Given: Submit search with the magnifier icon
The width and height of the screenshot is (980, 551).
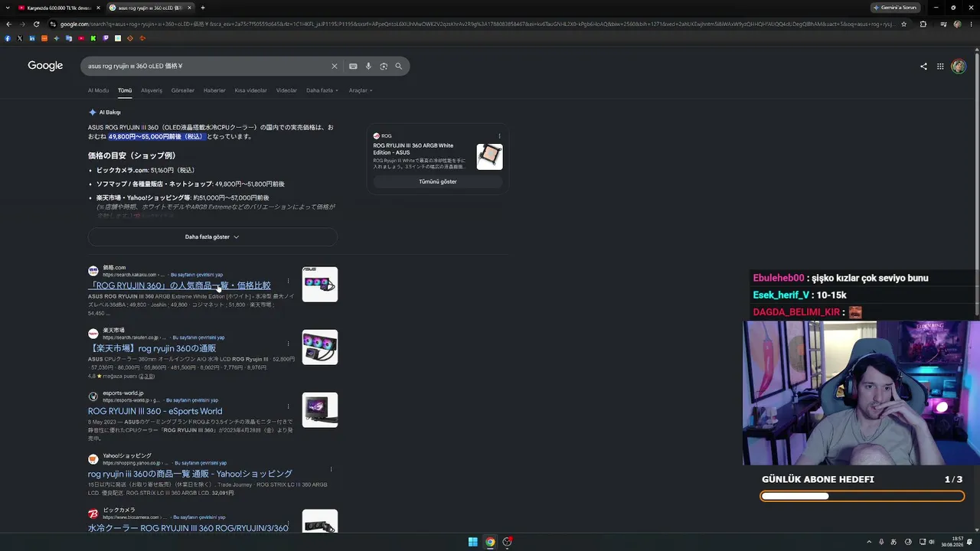Looking at the screenshot, I should pos(398,66).
